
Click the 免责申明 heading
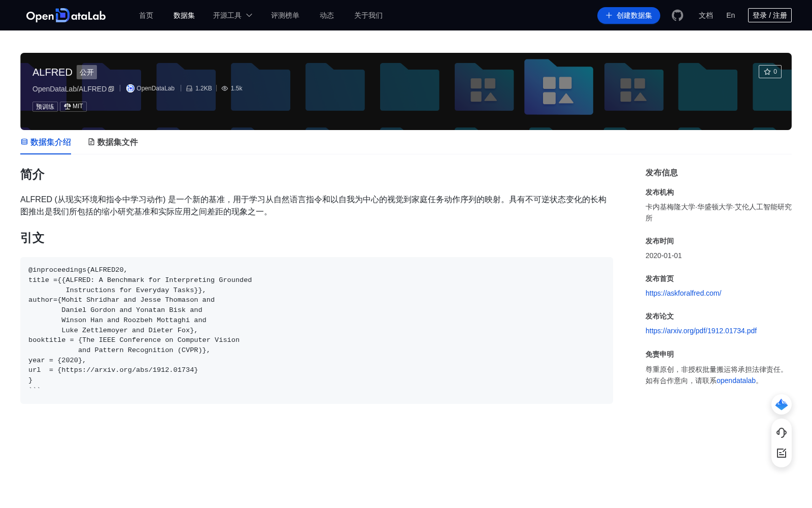pyautogui.click(x=660, y=354)
